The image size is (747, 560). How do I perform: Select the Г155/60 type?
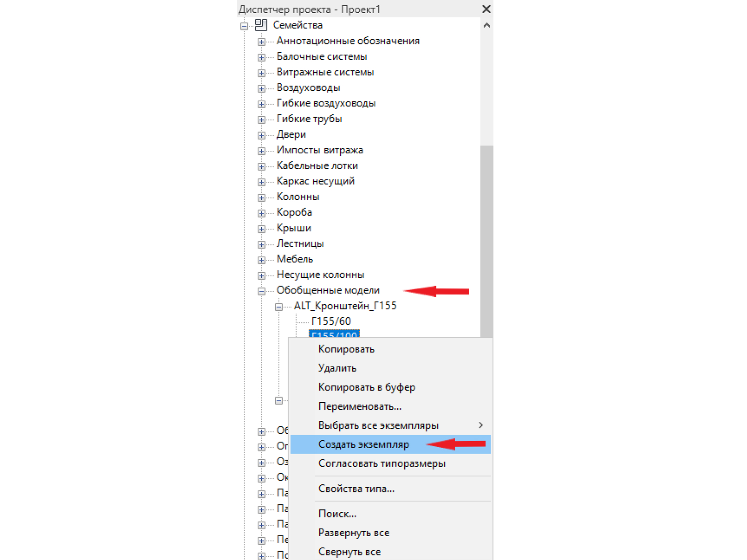[331, 321]
